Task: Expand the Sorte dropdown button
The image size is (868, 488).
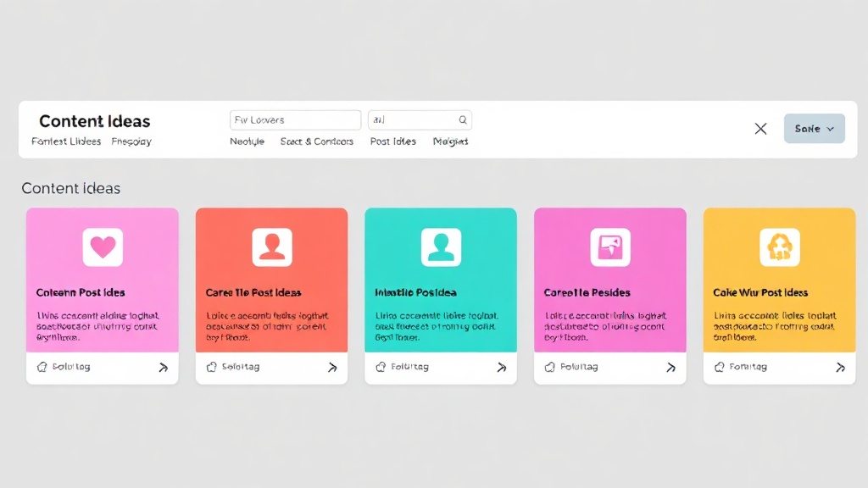Action: click(815, 129)
